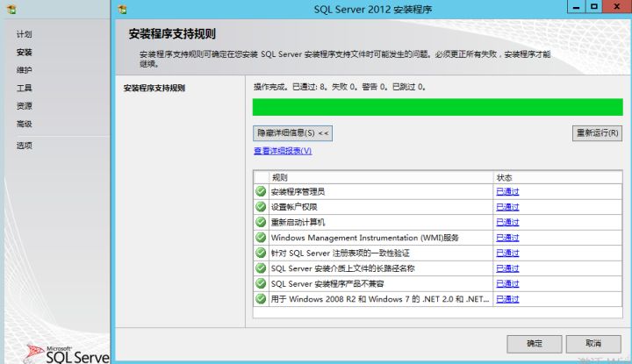Close the SQL Server 2012 setup window
The height and width of the screenshot is (364, 632).
pyautogui.click(x=617, y=7)
